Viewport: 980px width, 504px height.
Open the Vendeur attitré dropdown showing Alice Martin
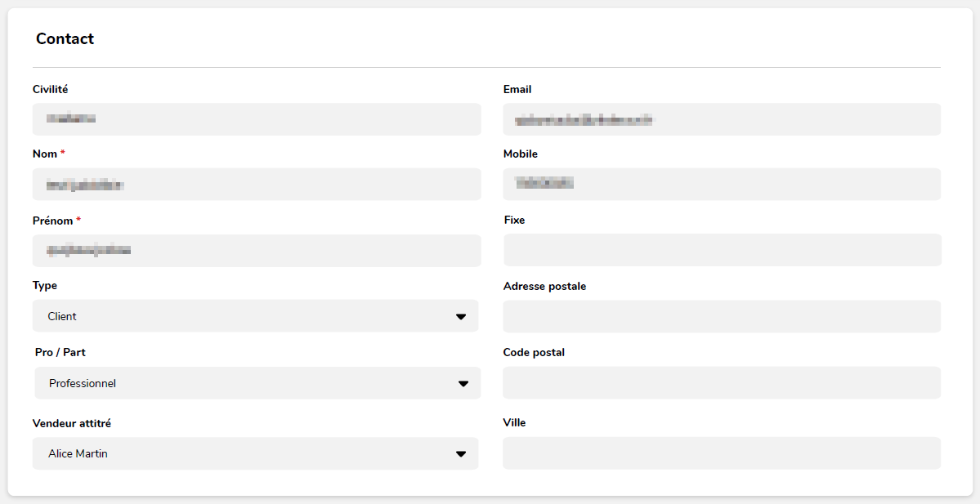(245, 453)
